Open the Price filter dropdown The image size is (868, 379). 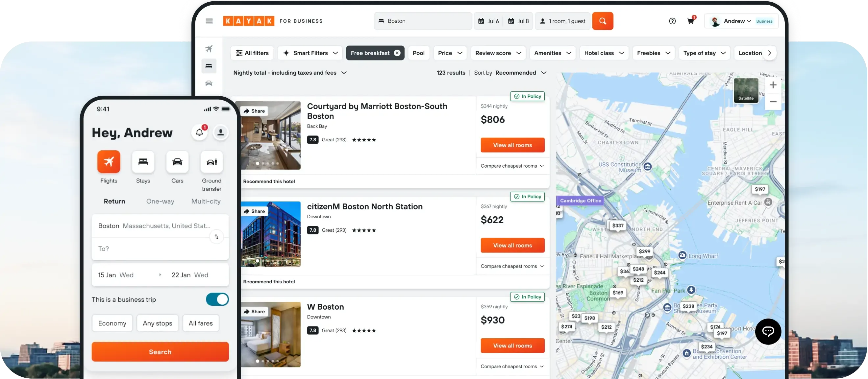click(450, 53)
